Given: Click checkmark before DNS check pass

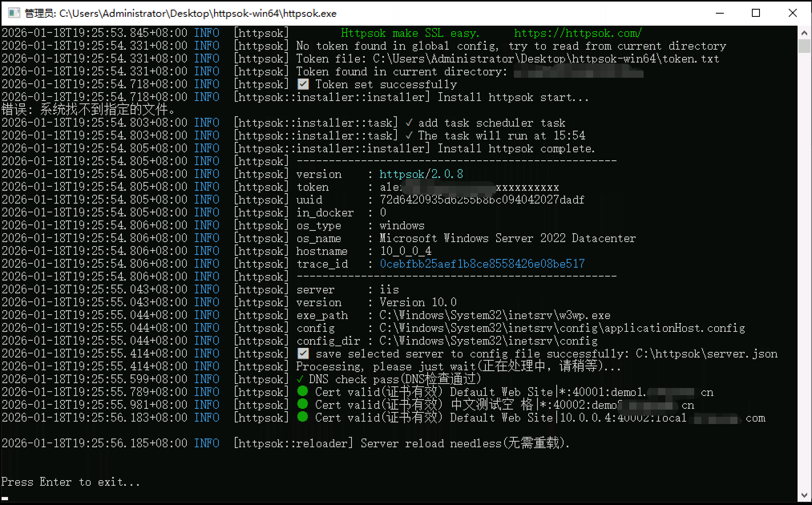Looking at the screenshot, I should click(300, 379).
